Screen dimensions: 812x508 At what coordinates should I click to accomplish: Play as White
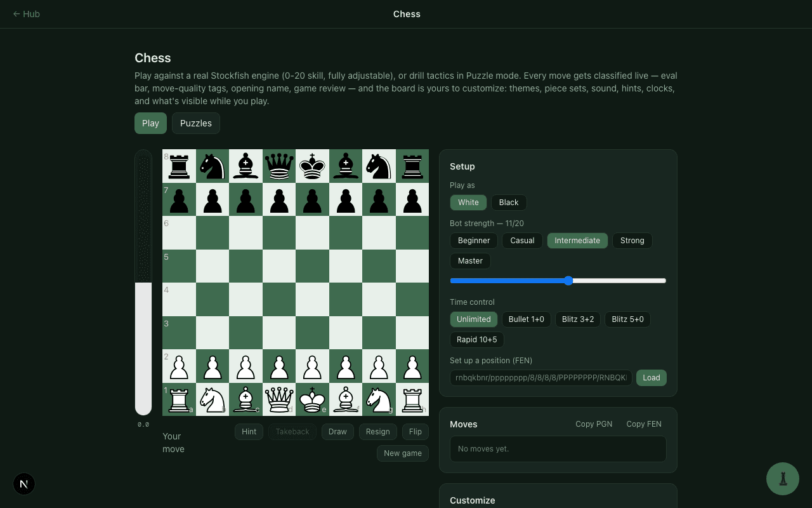468,203
